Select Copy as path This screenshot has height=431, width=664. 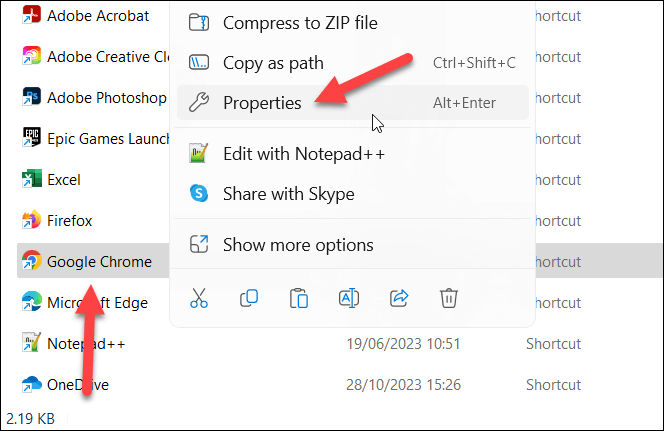click(273, 63)
